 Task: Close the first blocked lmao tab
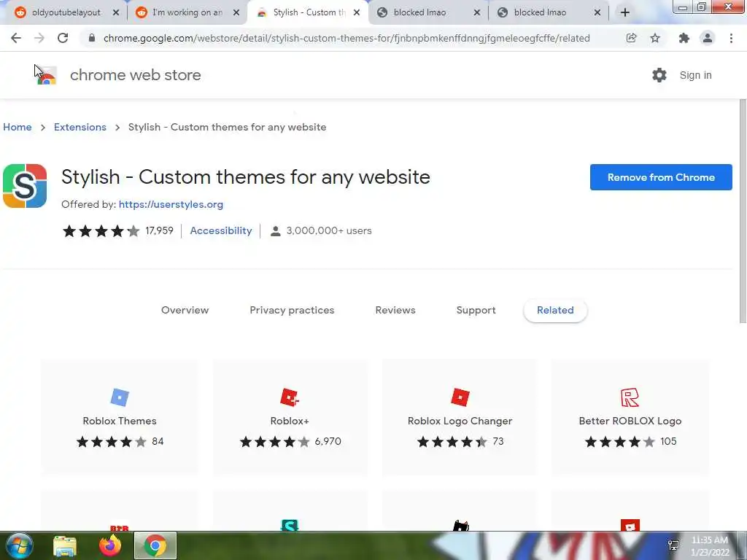point(477,13)
